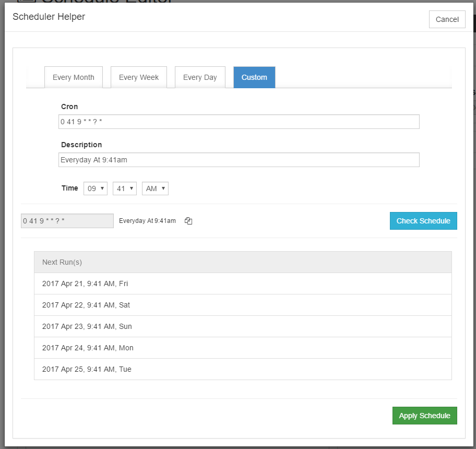The height and width of the screenshot is (449, 476).
Task: Pick the 2017 Apr 24 Mon run row
Action: pos(243,348)
